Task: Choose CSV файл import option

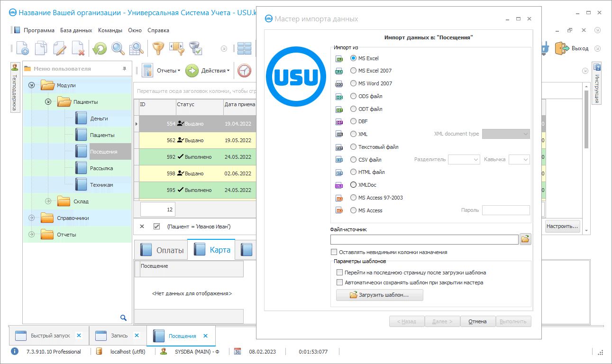Action: [x=353, y=160]
